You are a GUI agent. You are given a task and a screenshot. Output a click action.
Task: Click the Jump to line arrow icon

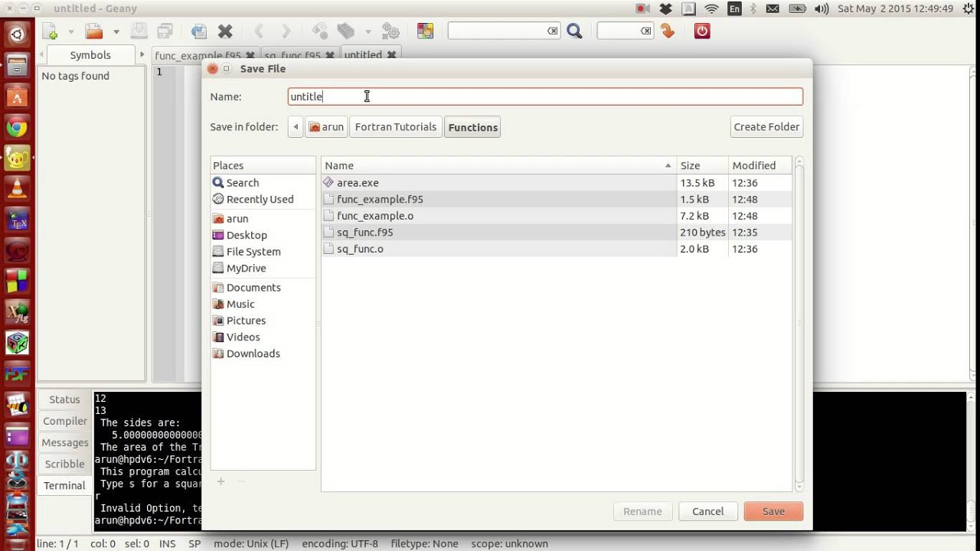[668, 31]
